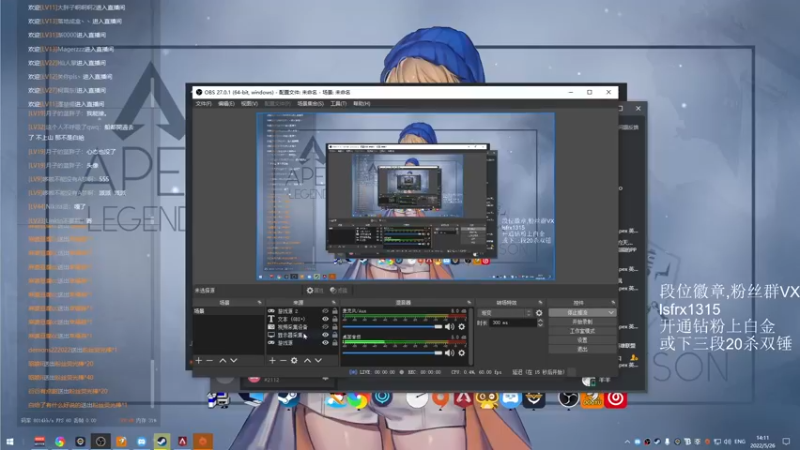This screenshot has height=450, width=800.
Task: Open the red NetEase Music dock icon
Action: [x=616, y=399]
